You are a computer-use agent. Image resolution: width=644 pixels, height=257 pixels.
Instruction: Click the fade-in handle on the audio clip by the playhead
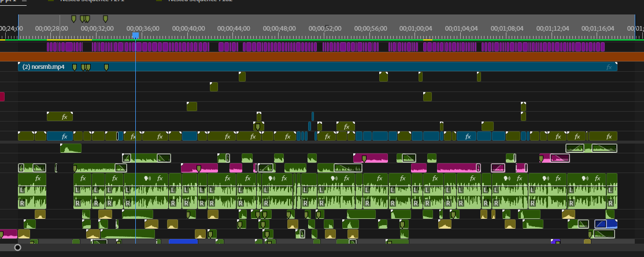coord(127,158)
